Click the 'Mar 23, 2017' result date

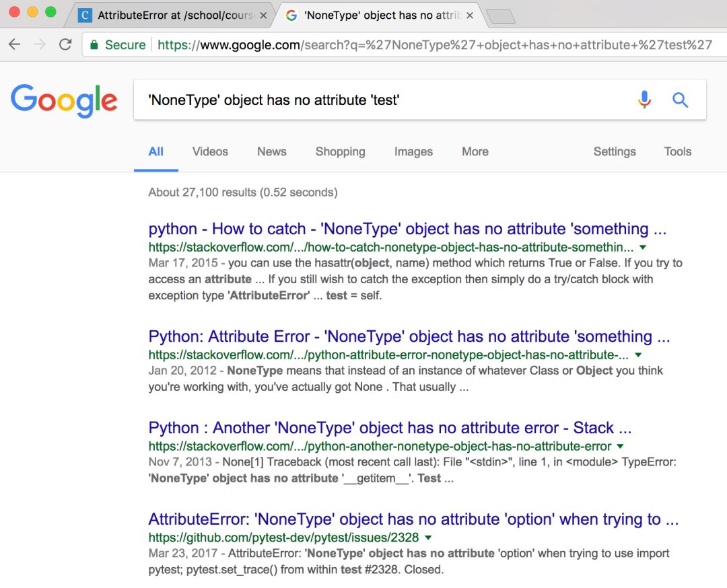click(x=182, y=553)
